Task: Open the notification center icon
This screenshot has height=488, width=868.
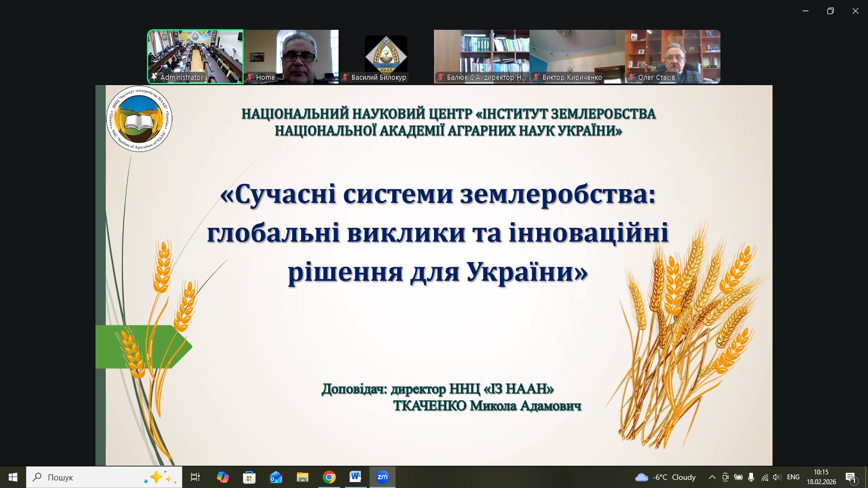Action: pos(850,477)
